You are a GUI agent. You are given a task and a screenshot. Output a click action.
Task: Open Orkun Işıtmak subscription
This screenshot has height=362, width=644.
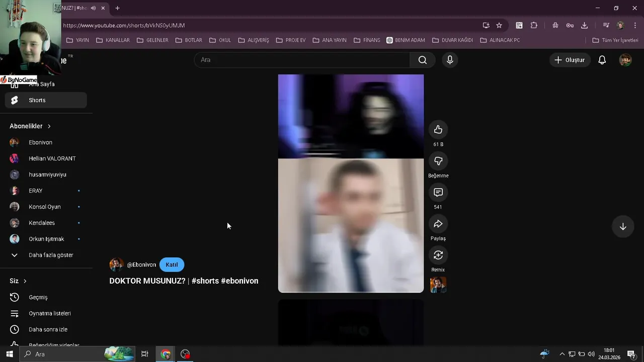point(46,239)
